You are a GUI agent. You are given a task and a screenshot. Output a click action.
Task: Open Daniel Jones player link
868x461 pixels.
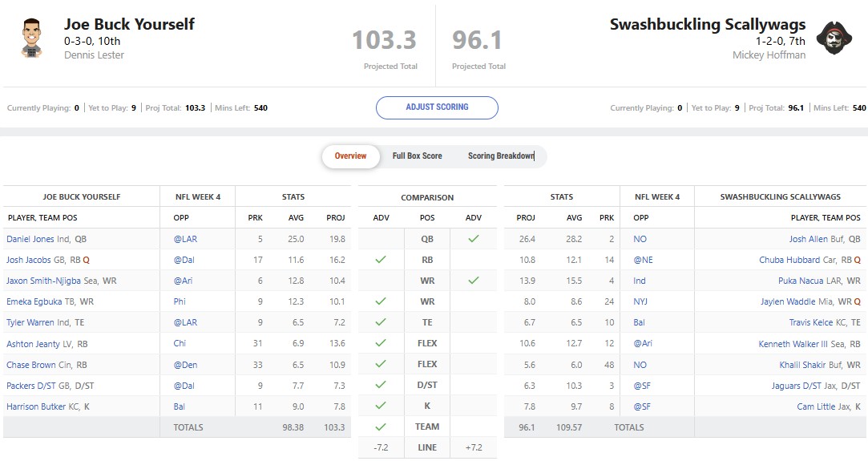[x=30, y=239]
